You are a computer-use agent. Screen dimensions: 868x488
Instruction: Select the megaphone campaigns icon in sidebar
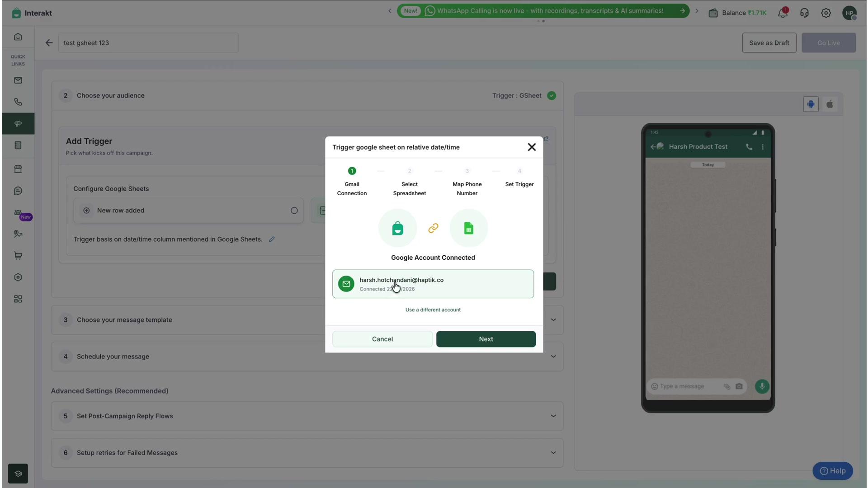coord(18,124)
